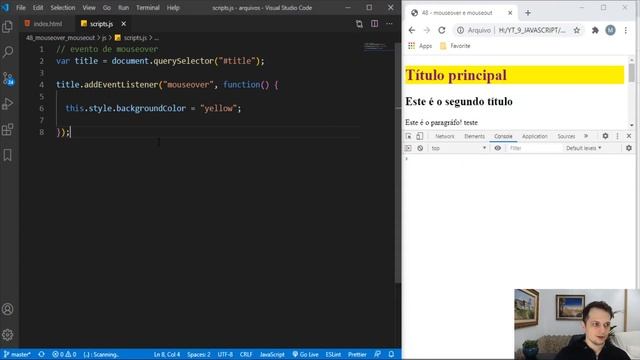Open the Source Control view
The image size is (640, 360).
coord(8,78)
